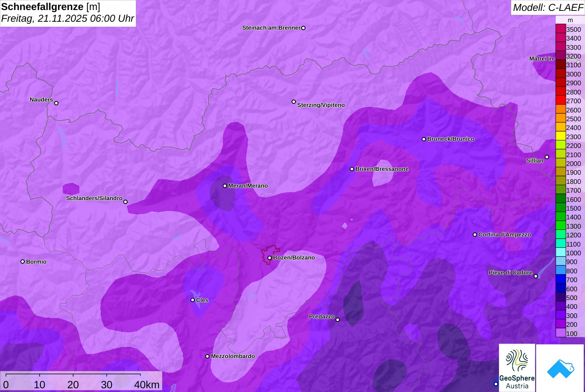
Task: Click the 0 scale bar label
Action: (6, 385)
